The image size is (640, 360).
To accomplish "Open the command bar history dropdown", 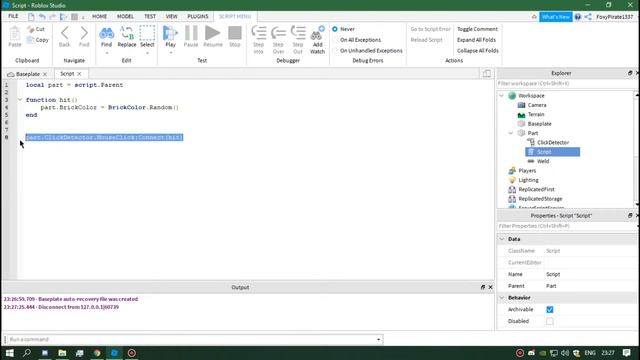I will [378, 340].
